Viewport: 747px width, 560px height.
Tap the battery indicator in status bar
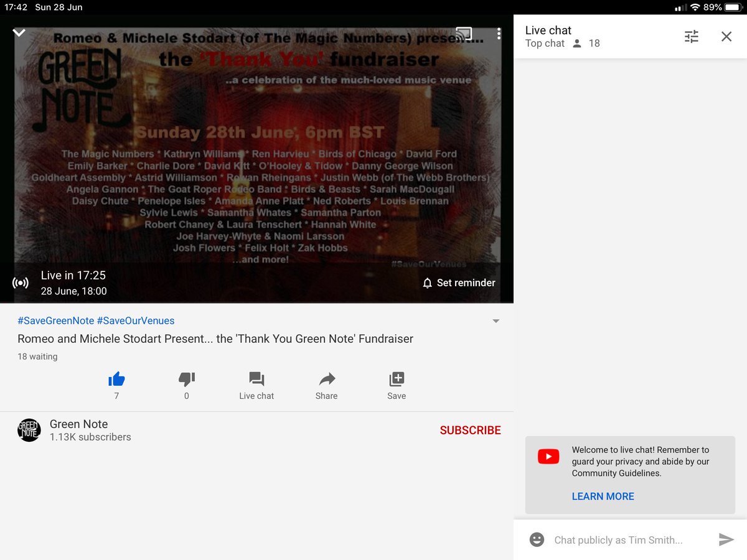pos(733,7)
